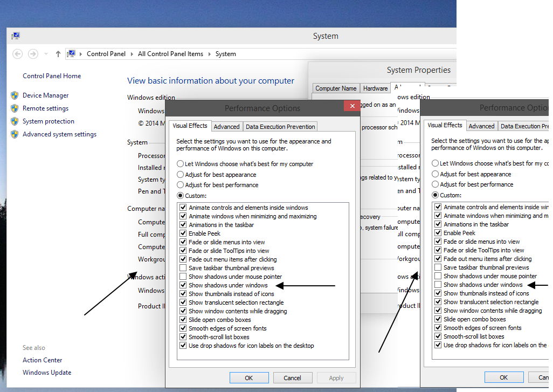The image size is (553, 392).
Task: Toggle Show window contents while dragging left dialog
Action: pyautogui.click(x=183, y=311)
